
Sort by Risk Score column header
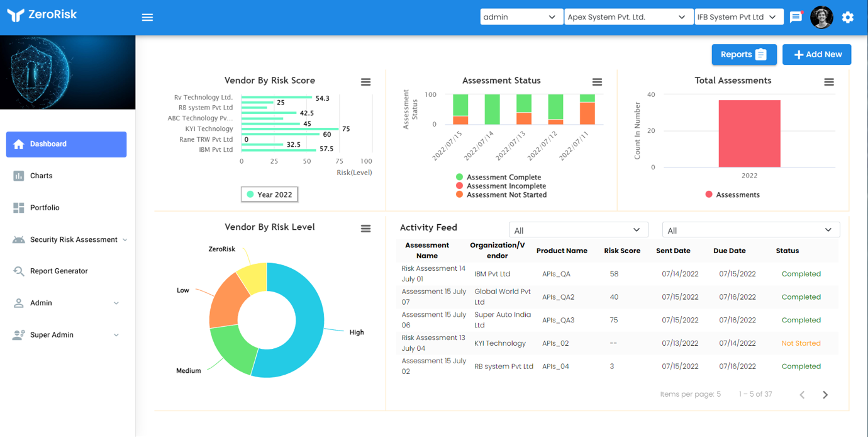point(622,251)
